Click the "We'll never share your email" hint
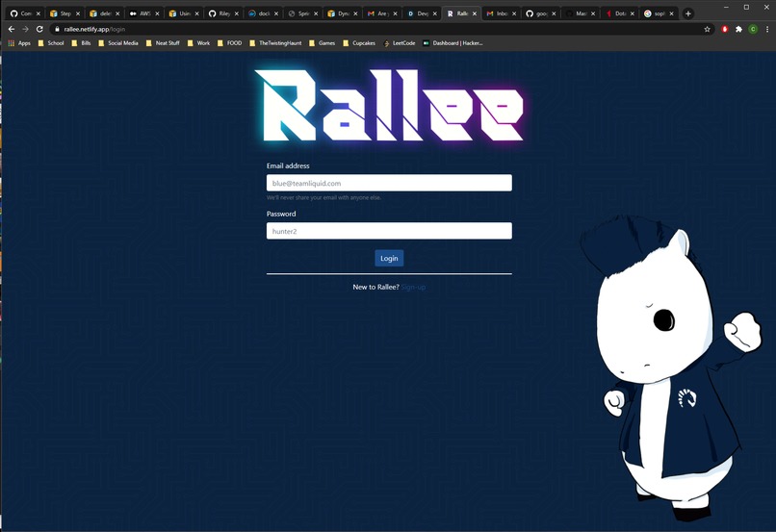The height and width of the screenshot is (532, 776). (x=323, y=198)
